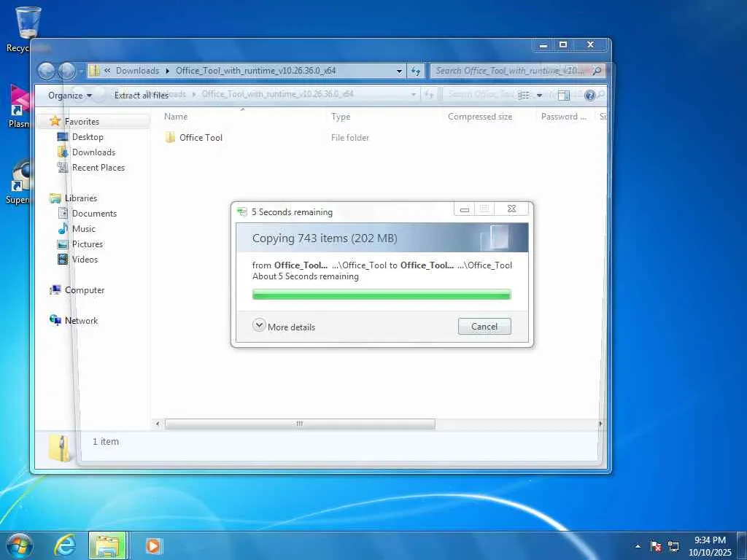Expand the breadcrumb arrow after Downloads
Viewport: 747px width, 560px height.
coord(168,71)
